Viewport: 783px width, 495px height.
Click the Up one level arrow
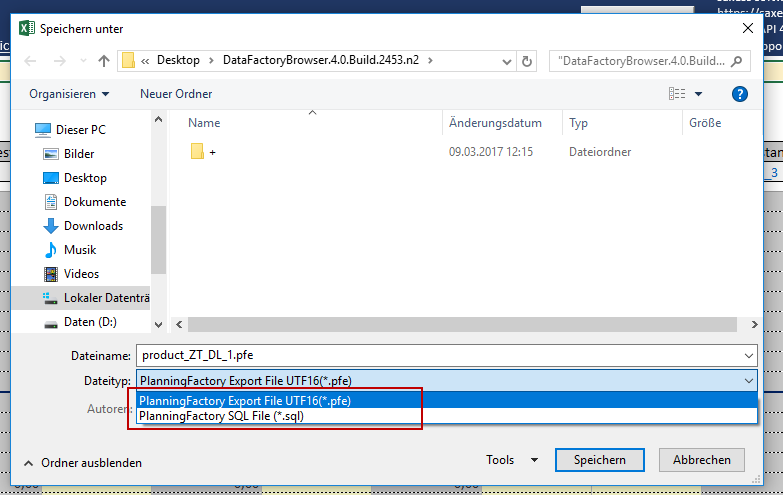pyautogui.click(x=104, y=61)
